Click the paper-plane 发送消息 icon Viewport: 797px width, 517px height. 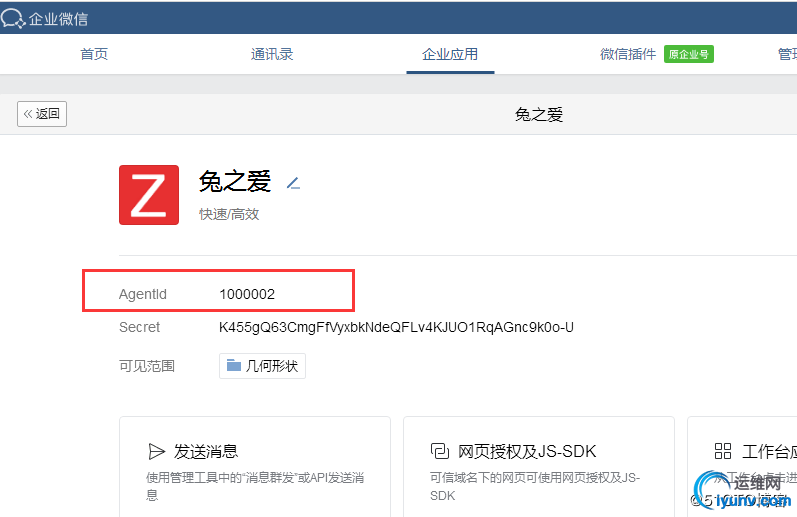(x=157, y=451)
